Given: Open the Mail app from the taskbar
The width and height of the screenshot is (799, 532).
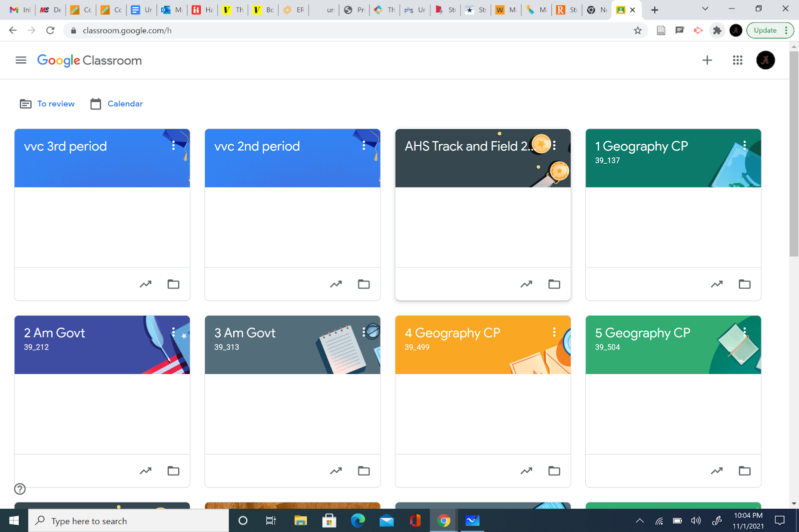Looking at the screenshot, I should 387,521.
